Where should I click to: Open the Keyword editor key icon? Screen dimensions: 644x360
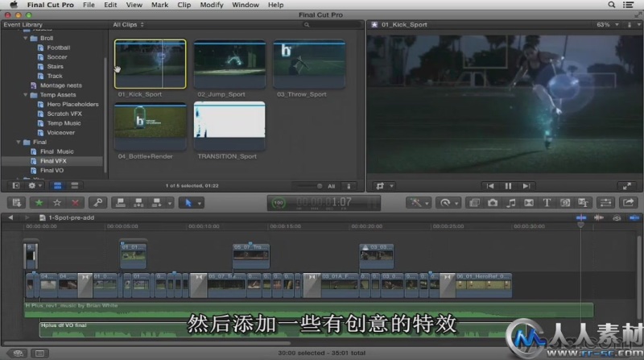point(97,203)
